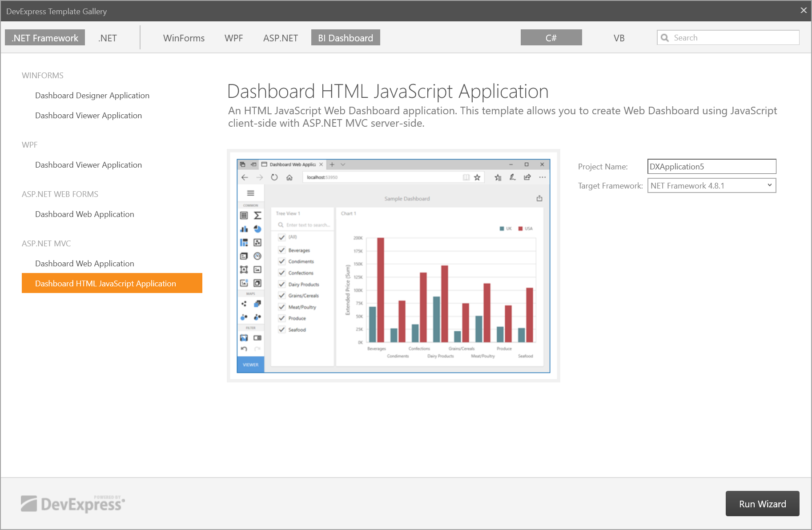Screen dimensions: 812x530
Task: Open the WinForms category tab
Action: pos(184,38)
